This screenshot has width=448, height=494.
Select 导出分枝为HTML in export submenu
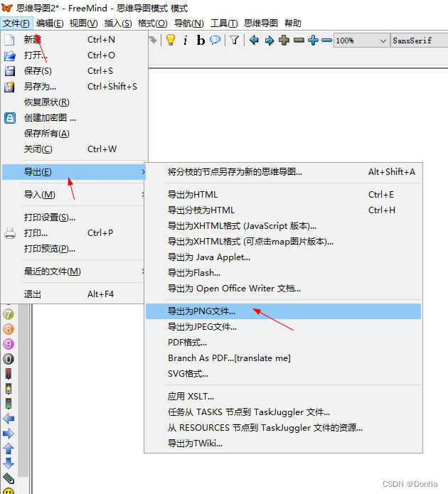[283, 210]
